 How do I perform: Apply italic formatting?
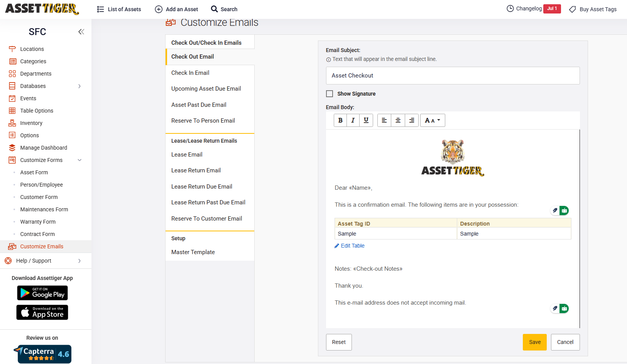point(353,120)
